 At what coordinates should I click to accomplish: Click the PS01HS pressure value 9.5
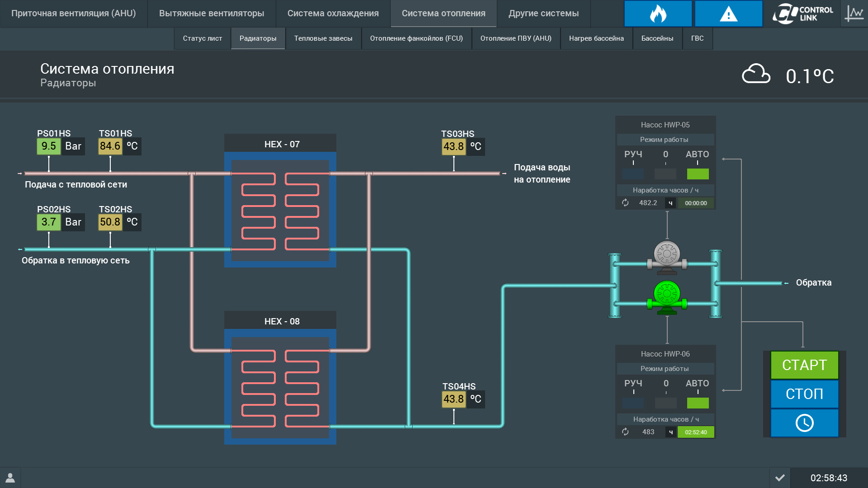click(49, 146)
